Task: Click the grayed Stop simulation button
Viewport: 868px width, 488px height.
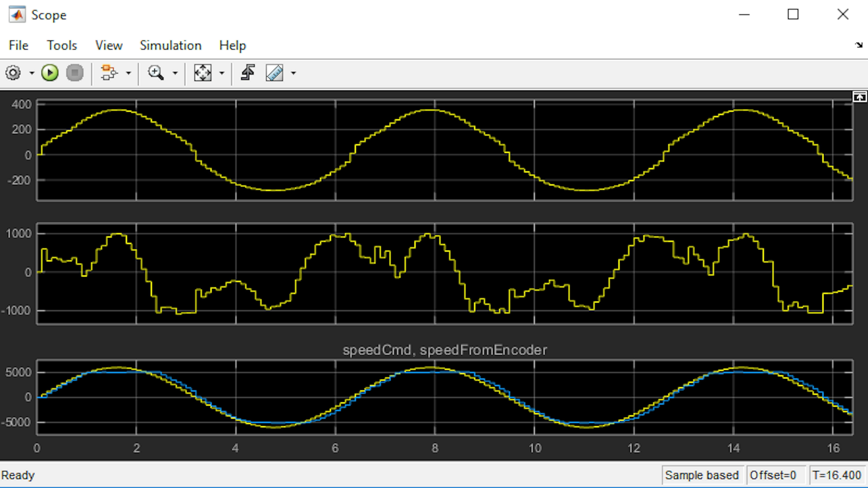Action: 75,73
